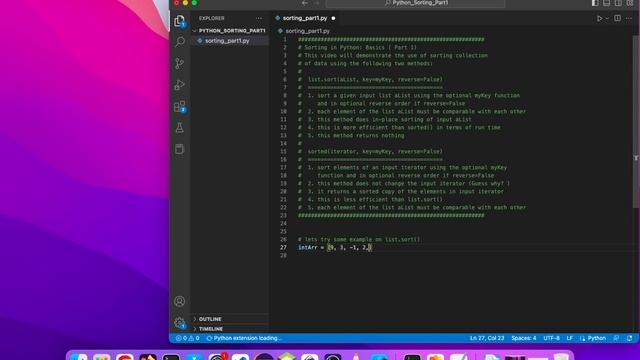
Task: Open sorting_part1.py in the Explorer tree
Action: tap(229, 41)
